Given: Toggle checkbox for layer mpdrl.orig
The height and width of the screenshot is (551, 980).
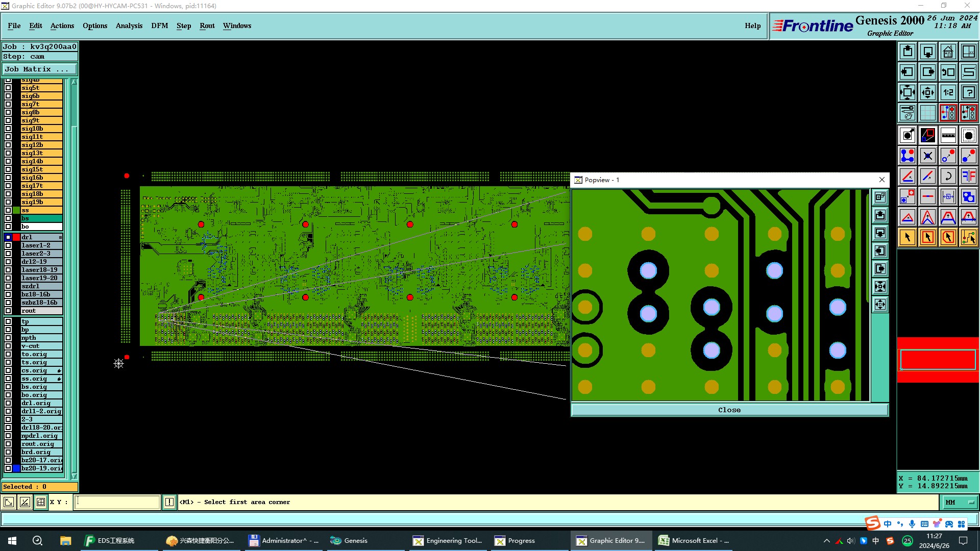Looking at the screenshot, I should pyautogui.click(x=8, y=436).
